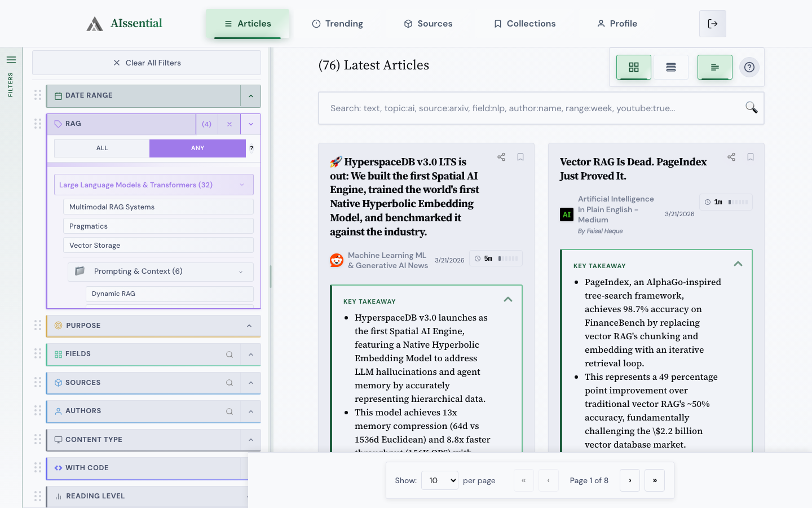Click Clear All Filters
812x508 pixels.
[x=147, y=63]
